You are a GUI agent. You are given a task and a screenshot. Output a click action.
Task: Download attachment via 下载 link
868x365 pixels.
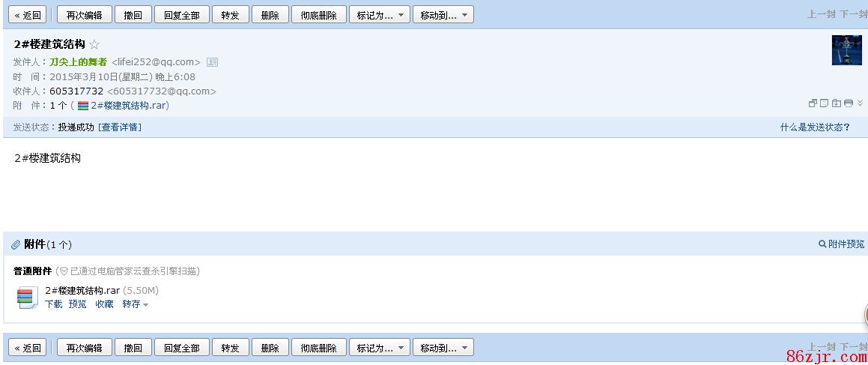point(54,304)
